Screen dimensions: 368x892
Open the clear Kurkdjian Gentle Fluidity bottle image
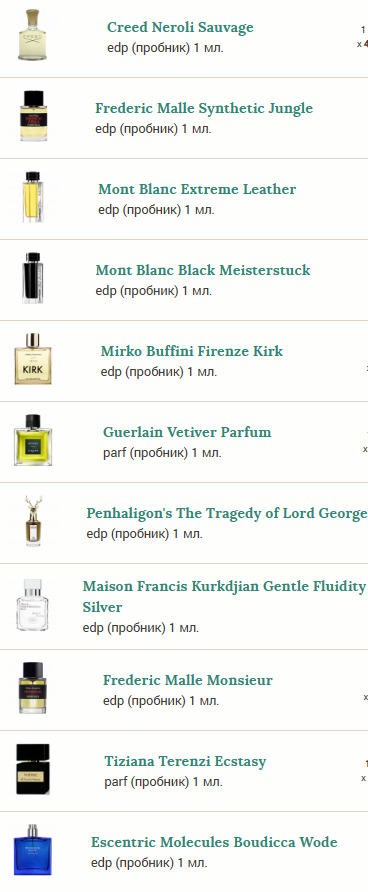tap(33, 605)
